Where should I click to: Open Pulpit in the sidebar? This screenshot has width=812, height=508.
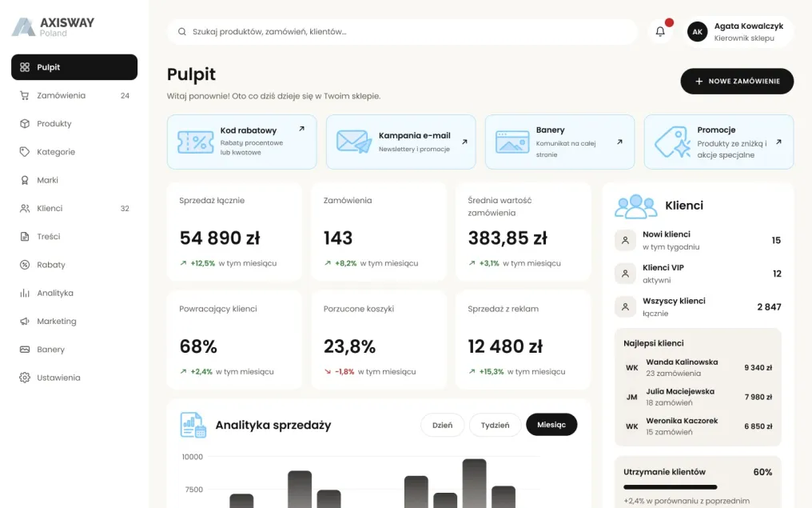click(74, 67)
